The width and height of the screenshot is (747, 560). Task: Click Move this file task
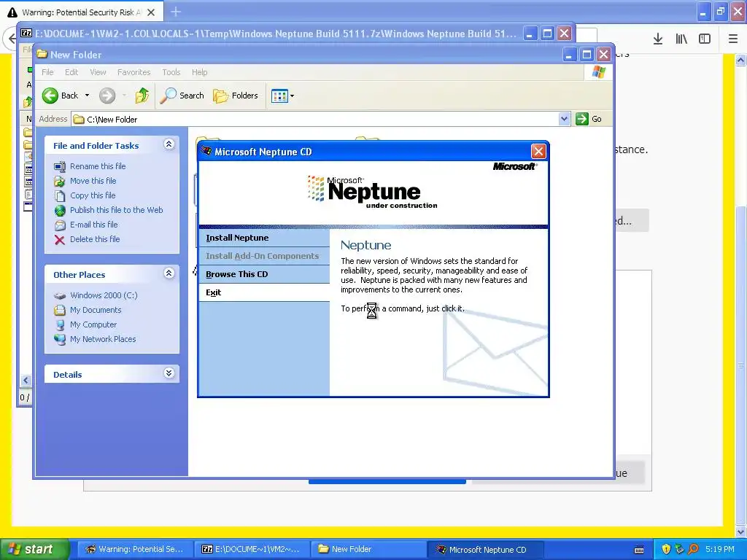[93, 181]
